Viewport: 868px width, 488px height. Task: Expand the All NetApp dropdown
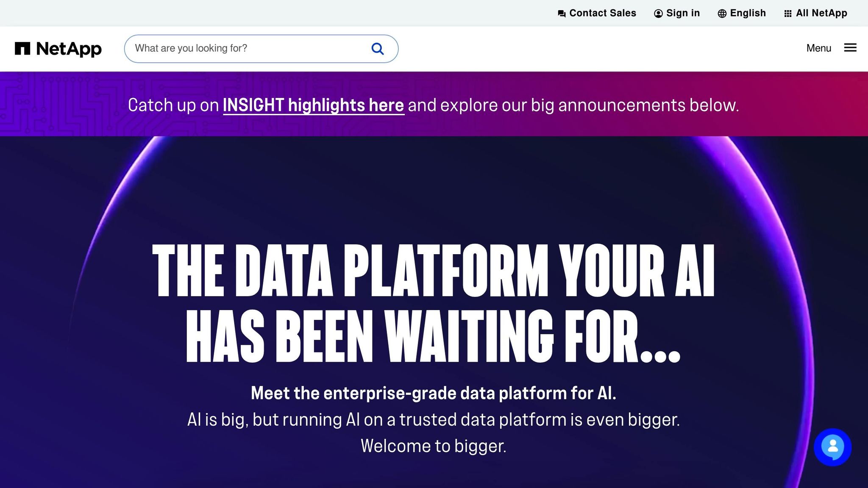point(821,13)
